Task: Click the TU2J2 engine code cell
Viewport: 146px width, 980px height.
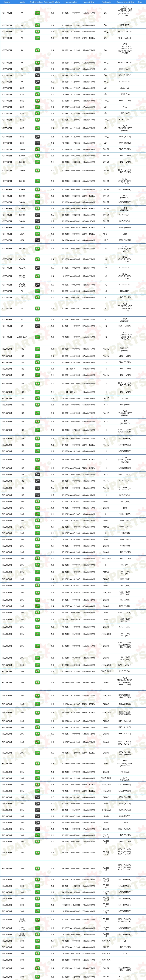Action: coord(125,398)
